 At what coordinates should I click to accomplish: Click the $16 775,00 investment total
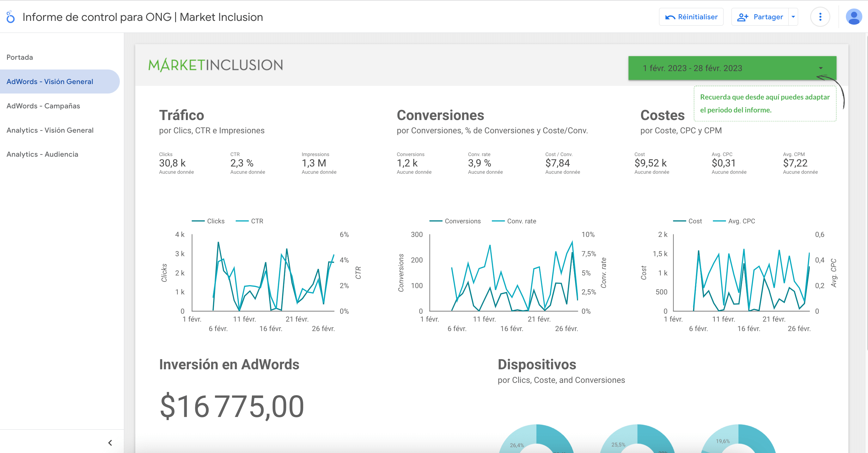coord(232,407)
